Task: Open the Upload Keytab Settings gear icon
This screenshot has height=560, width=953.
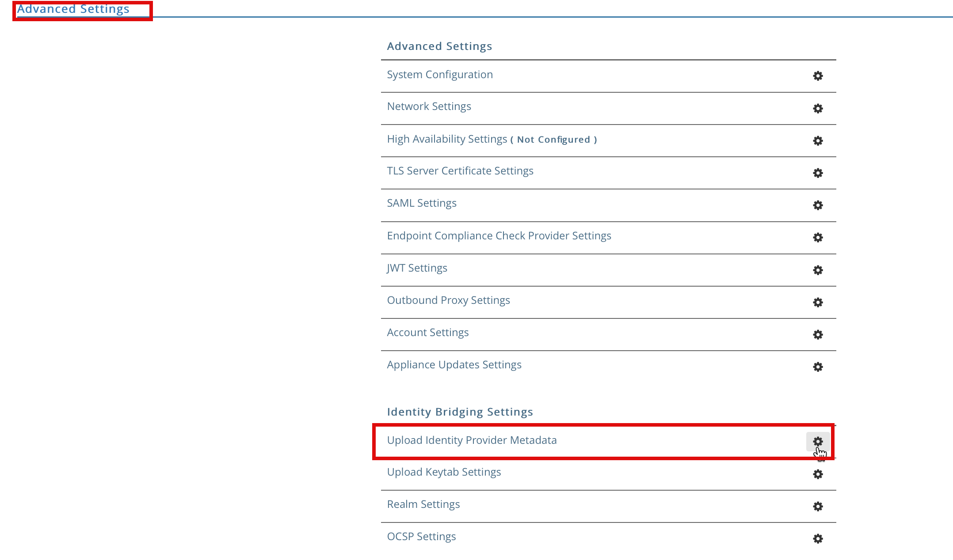Action: click(x=818, y=474)
